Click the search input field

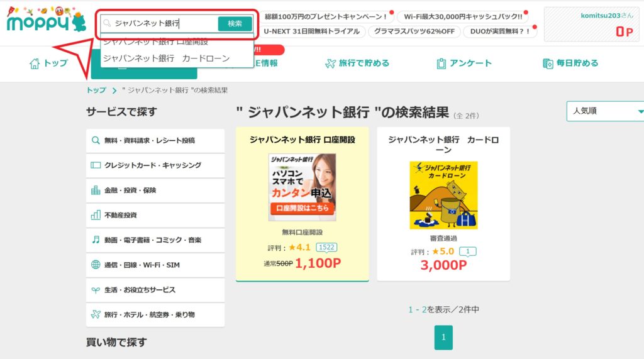pos(160,23)
